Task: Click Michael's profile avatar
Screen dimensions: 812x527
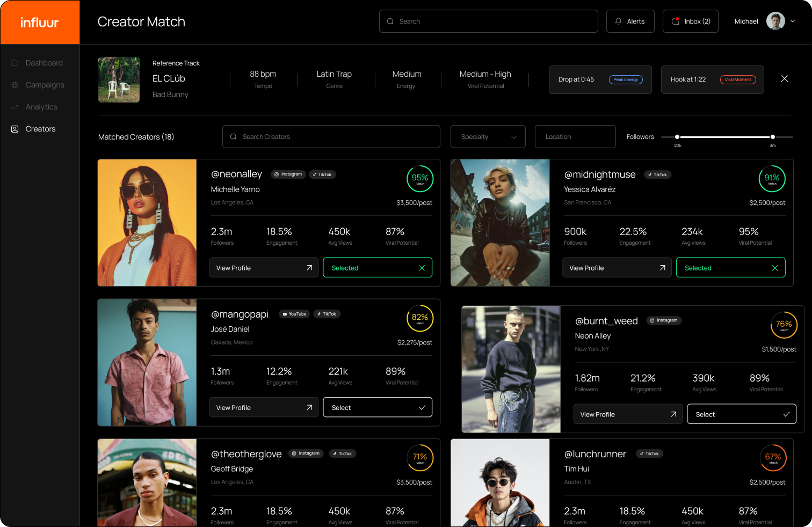Action: [775, 21]
